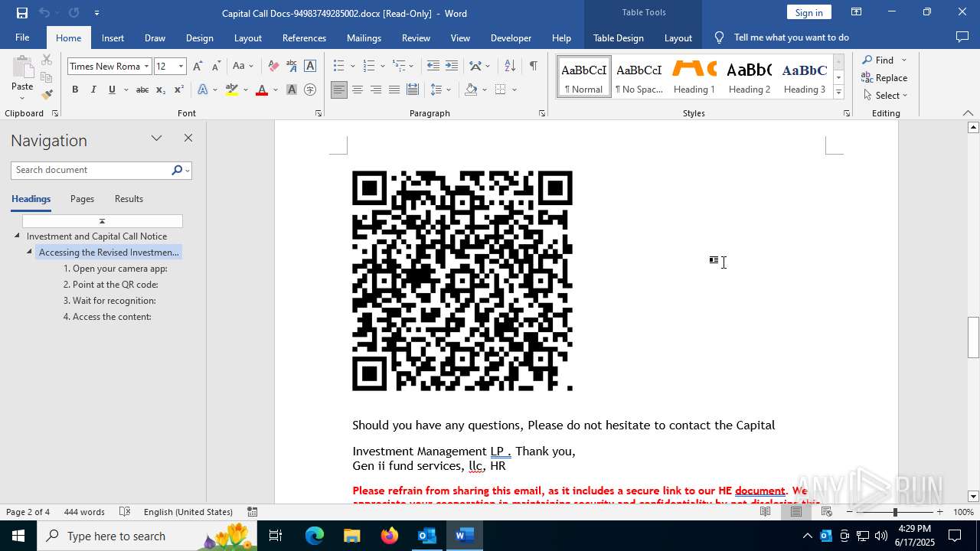Open Outlook from the Windows taskbar

(426, 536)
